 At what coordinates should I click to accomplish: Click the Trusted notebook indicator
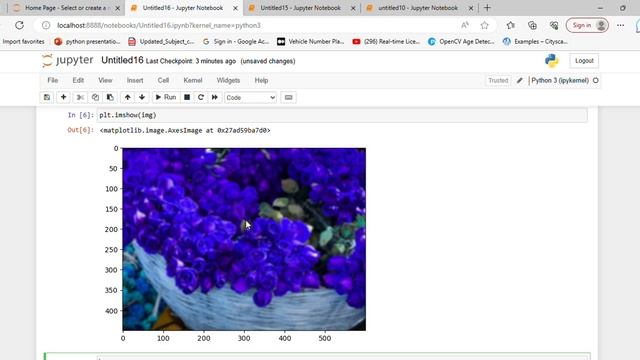[498, 80]
